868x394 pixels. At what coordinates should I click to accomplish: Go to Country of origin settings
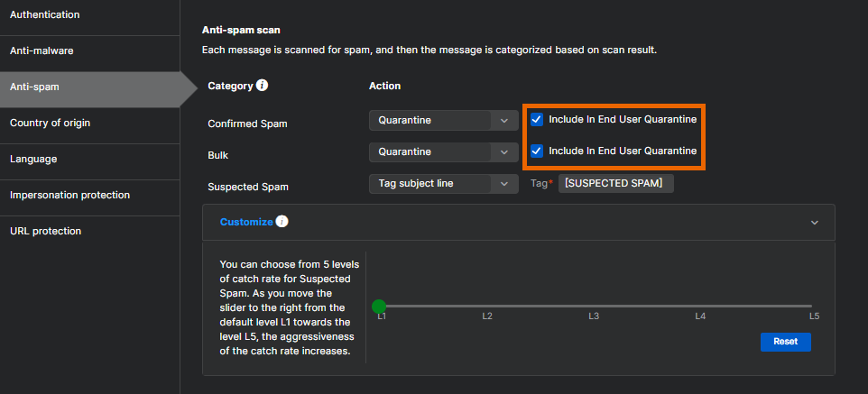click(x=50, y=124)
